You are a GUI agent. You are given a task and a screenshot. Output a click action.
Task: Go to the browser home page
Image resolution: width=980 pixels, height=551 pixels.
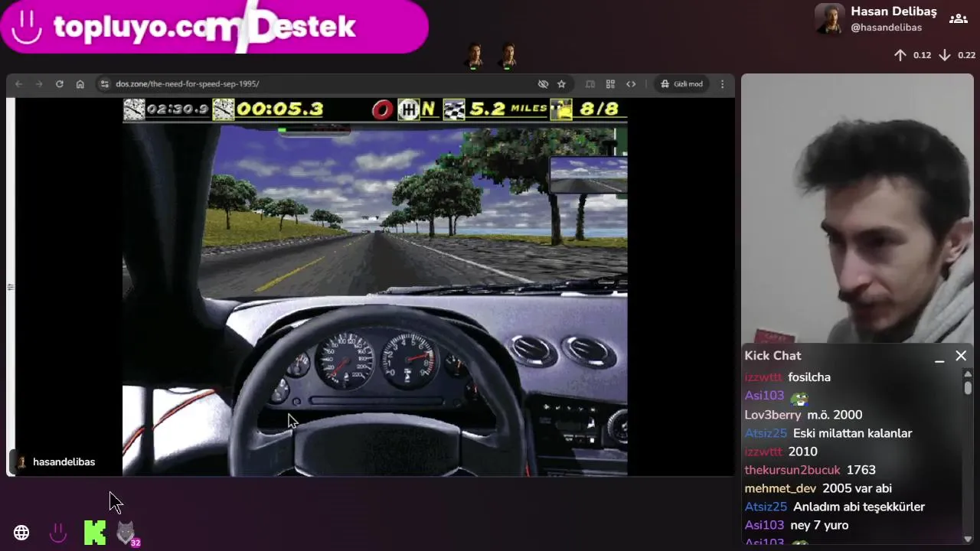tap(80, 84)
